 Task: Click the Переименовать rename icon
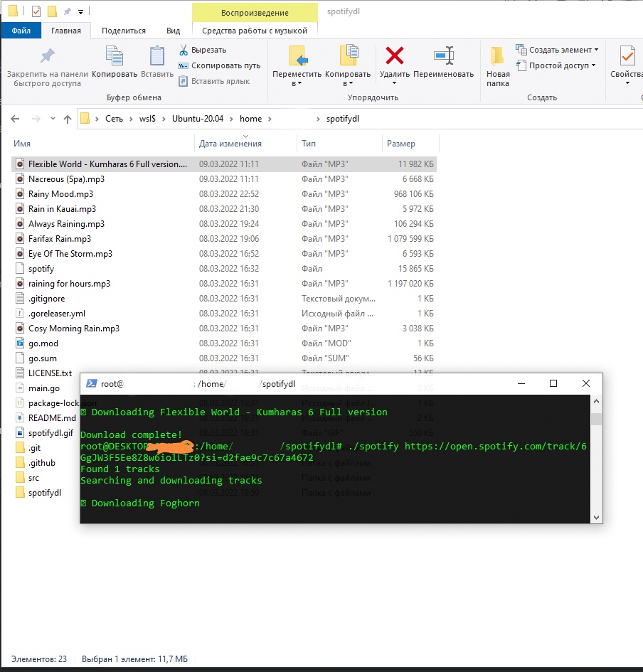pyautogui.click(x=444, y=55)
